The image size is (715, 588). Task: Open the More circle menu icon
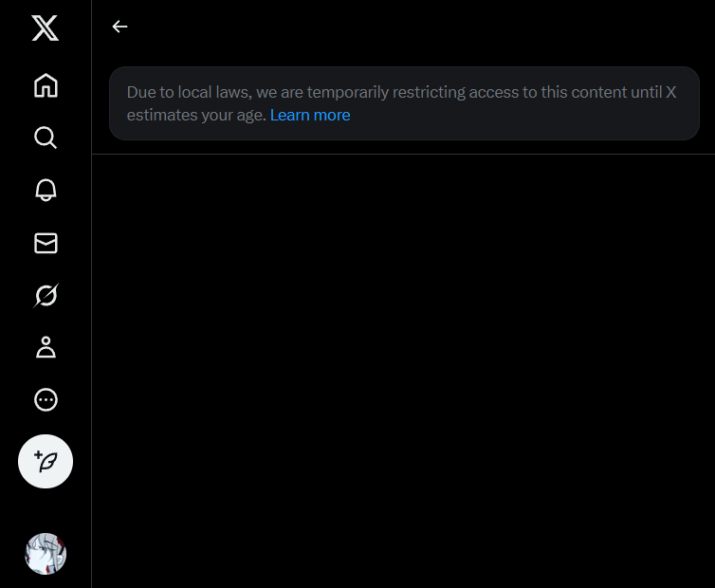[46, 399]
